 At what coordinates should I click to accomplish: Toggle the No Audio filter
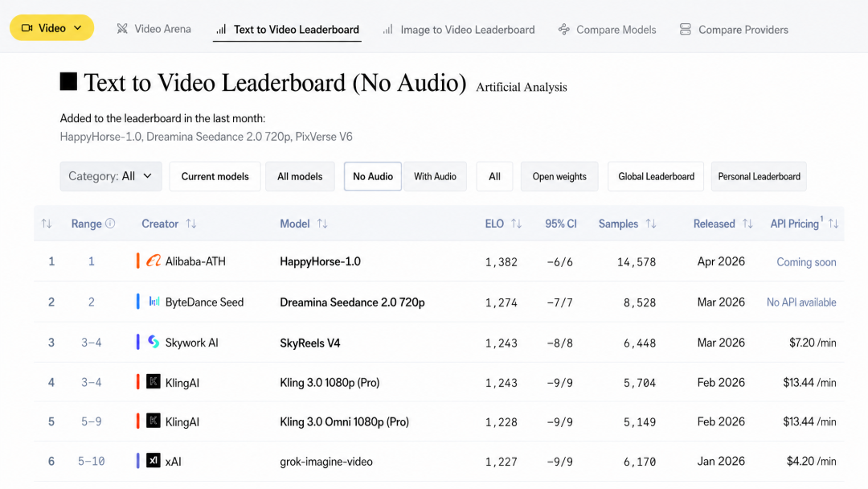click(373, 176)
